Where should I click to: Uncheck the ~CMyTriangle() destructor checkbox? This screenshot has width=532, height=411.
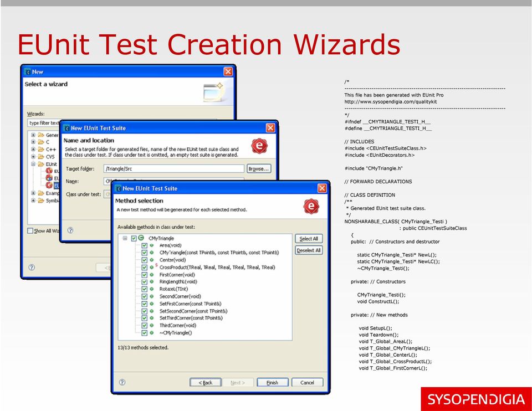[x=144, y=333]
